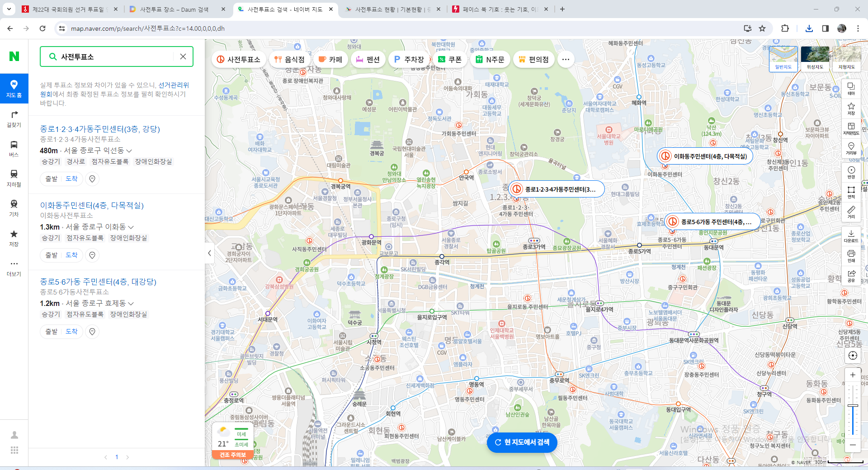Activate the 반경 radius measurement tool

[x=851, y=172]
